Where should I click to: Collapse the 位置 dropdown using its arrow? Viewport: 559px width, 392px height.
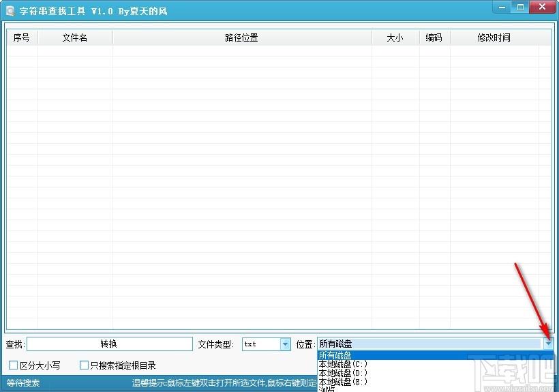click(549, 344)
